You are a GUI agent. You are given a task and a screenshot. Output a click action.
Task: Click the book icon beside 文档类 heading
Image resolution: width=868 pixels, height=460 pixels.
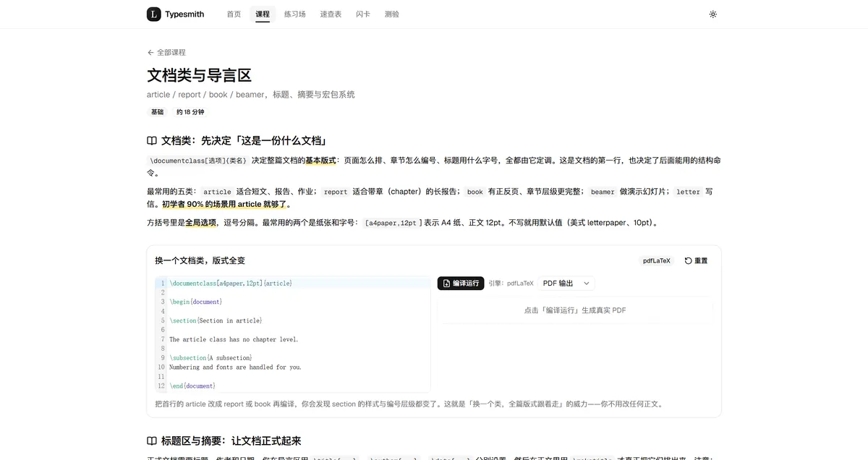point(152,140)
